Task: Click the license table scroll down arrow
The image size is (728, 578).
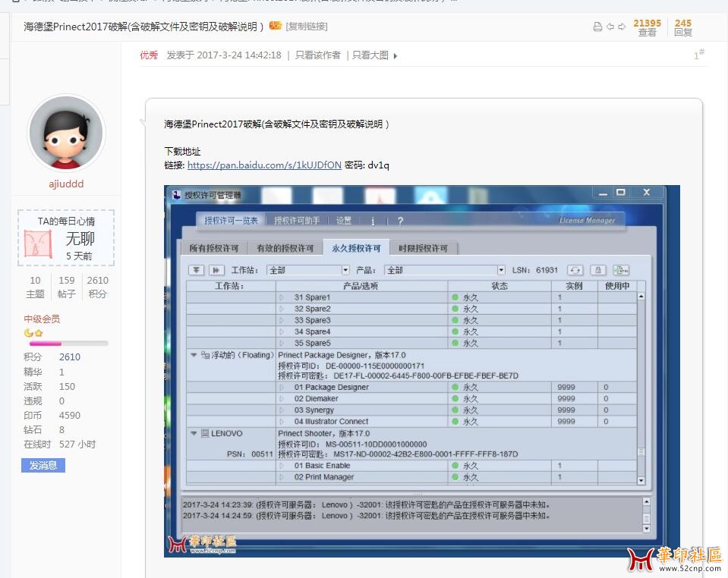Action: pyautogui.click(x=641, y=481)
